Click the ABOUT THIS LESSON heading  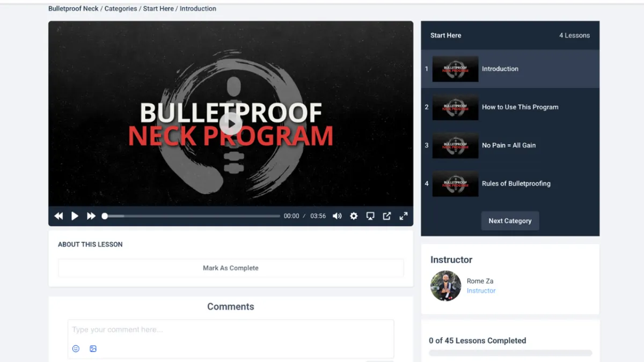[90, 244]
